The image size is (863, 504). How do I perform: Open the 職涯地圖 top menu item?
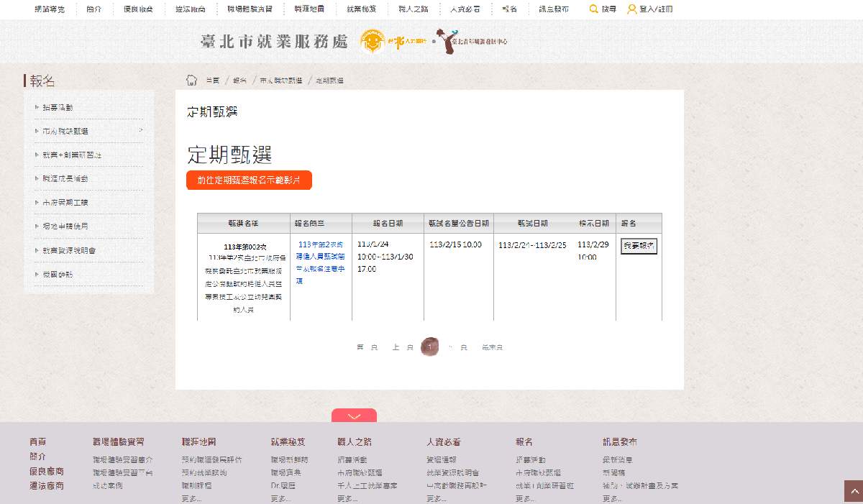[309, 9]
